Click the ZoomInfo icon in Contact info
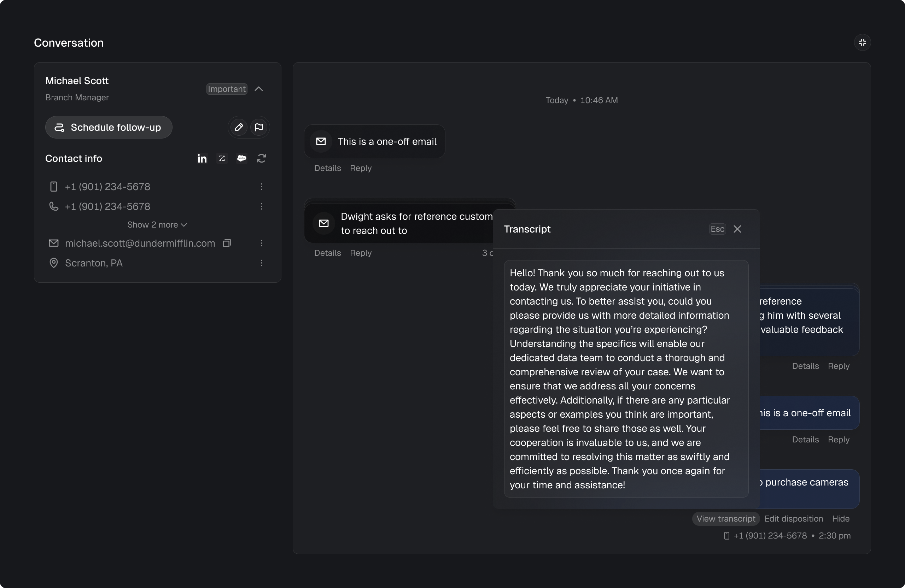 (x=222, y=159)
